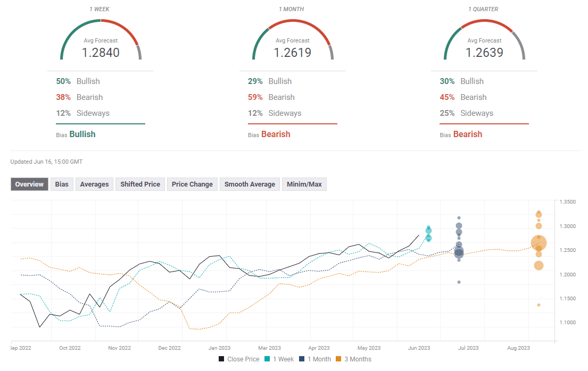Switch to the Overview tab
The image size is (588, 371).
click(x=29, y=184)
